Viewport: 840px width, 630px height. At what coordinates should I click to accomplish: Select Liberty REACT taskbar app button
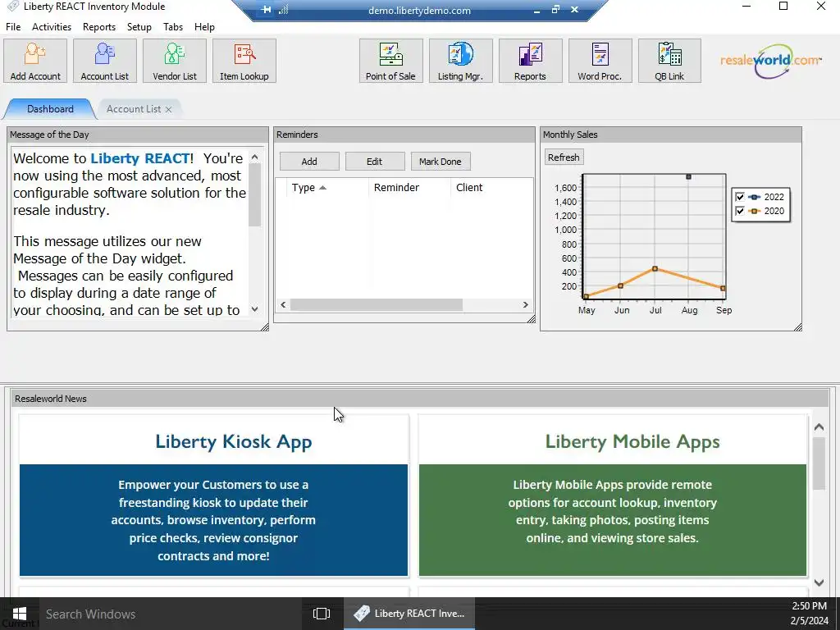(409, 614)
